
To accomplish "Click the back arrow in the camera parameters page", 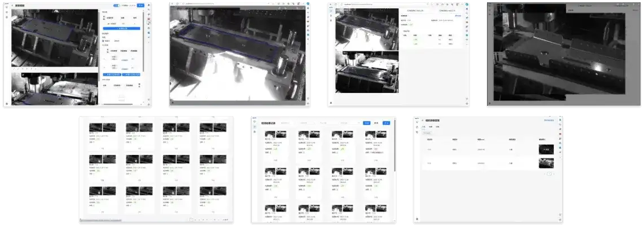I will (422, 120).
